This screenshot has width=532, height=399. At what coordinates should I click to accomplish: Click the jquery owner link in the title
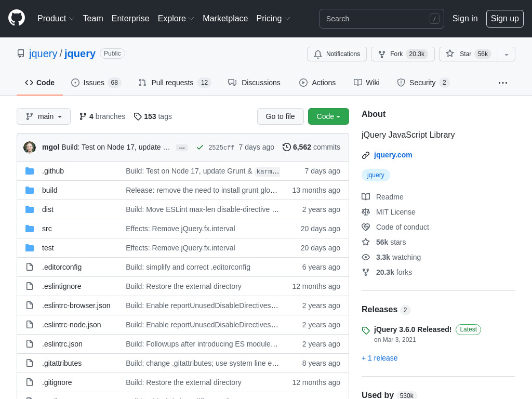43,54
